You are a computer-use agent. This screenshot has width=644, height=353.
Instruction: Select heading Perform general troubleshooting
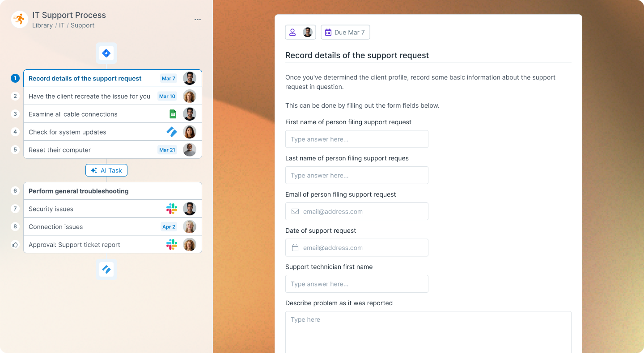click(113, 191)
